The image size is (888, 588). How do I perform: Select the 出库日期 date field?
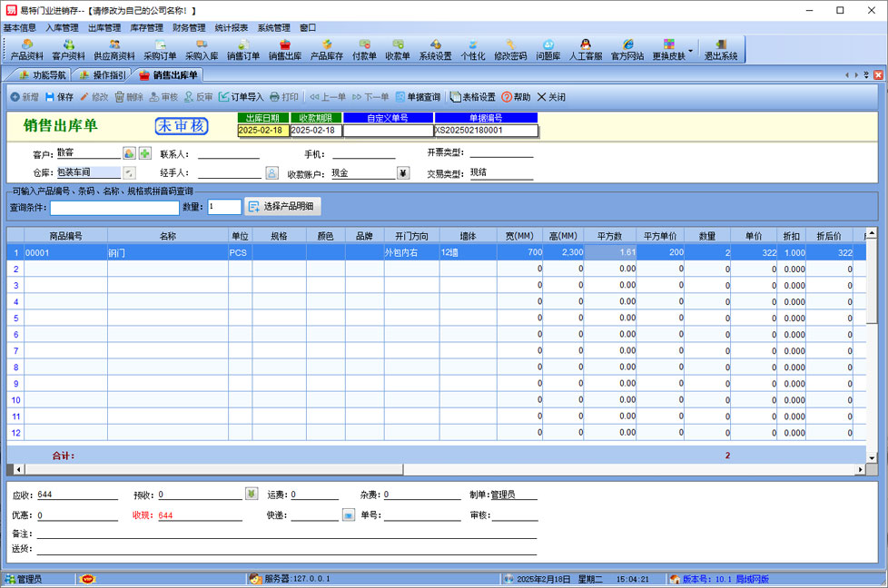[262, 130]
